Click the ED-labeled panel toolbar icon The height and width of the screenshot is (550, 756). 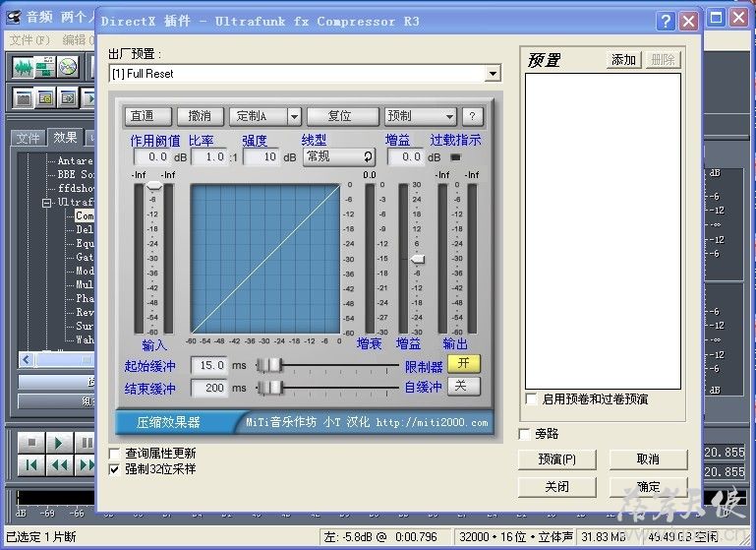(x=68, y=98)
